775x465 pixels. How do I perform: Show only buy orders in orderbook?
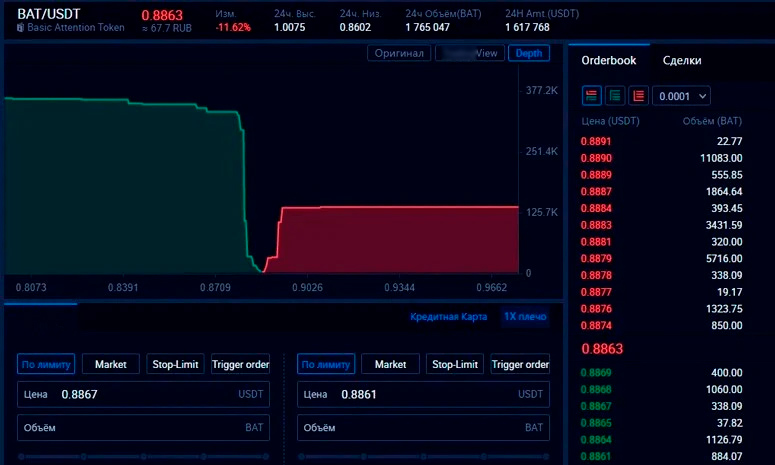(615, 95)
